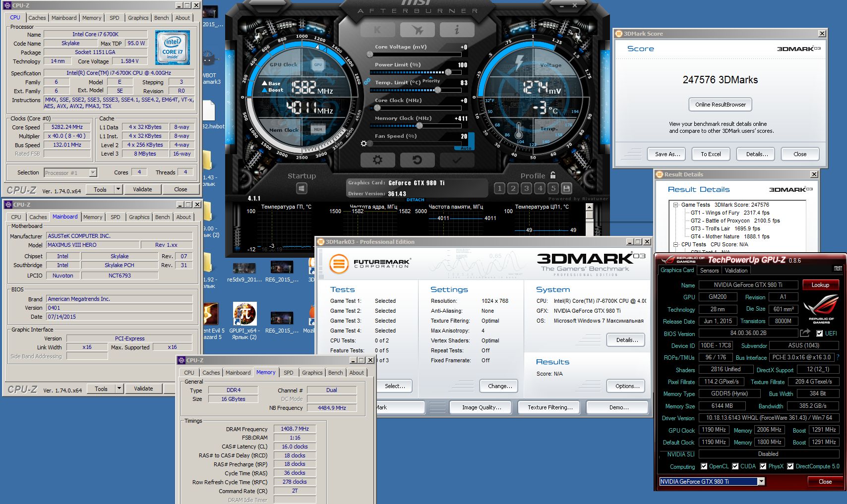Select Afterburner profile slot 1
Screen dimensions: 847x504
(x=499, y=188)
